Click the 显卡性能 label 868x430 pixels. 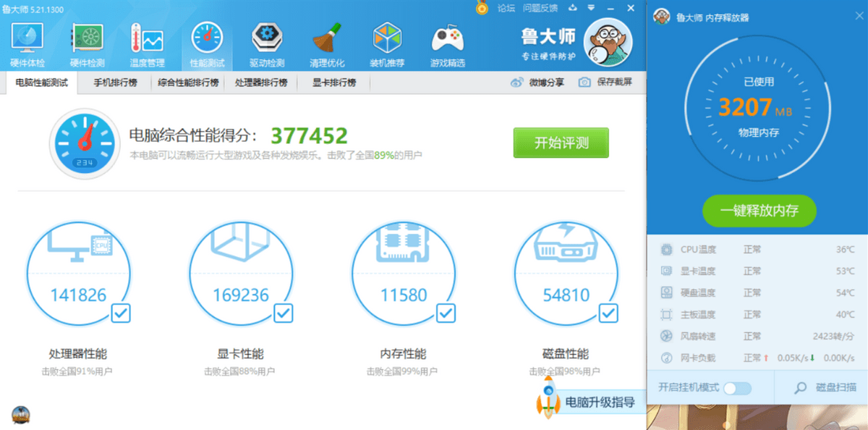(241, 354)
